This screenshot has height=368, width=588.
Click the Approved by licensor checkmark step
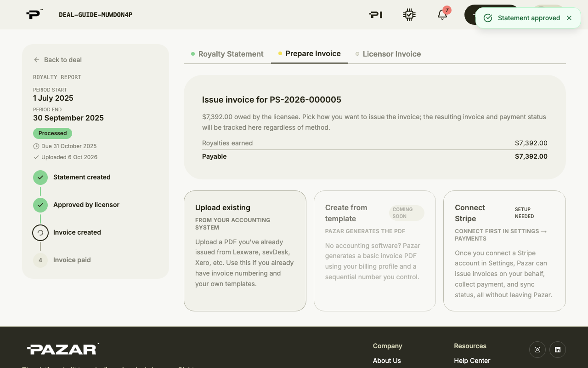(x=40, y=205)
